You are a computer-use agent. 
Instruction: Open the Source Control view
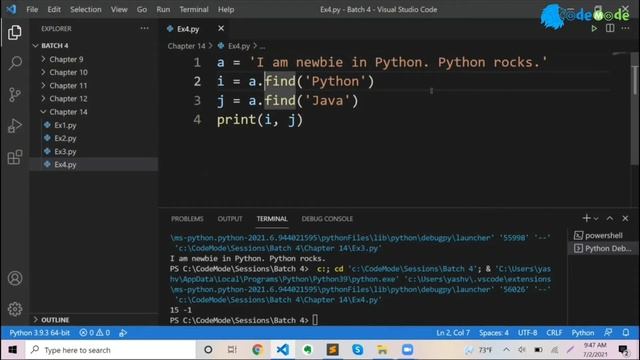click(x=15, y=95)
